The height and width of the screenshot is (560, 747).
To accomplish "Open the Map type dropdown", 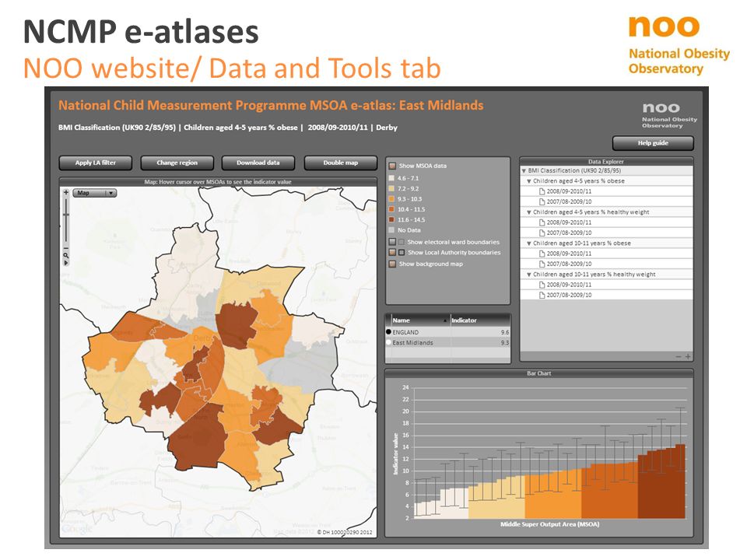I will click(x=95, y=193).
